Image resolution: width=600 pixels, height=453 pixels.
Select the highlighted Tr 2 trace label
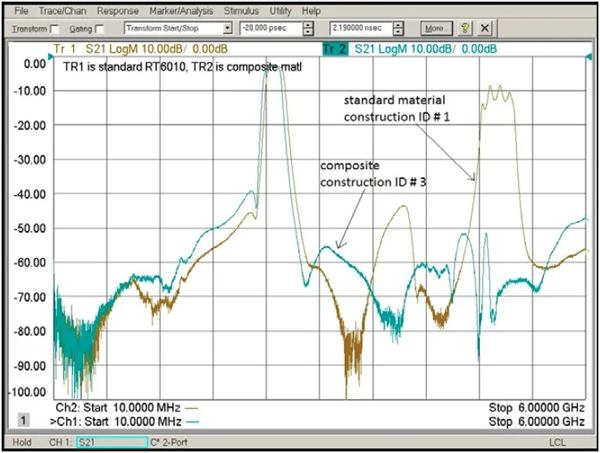point(335,49)
